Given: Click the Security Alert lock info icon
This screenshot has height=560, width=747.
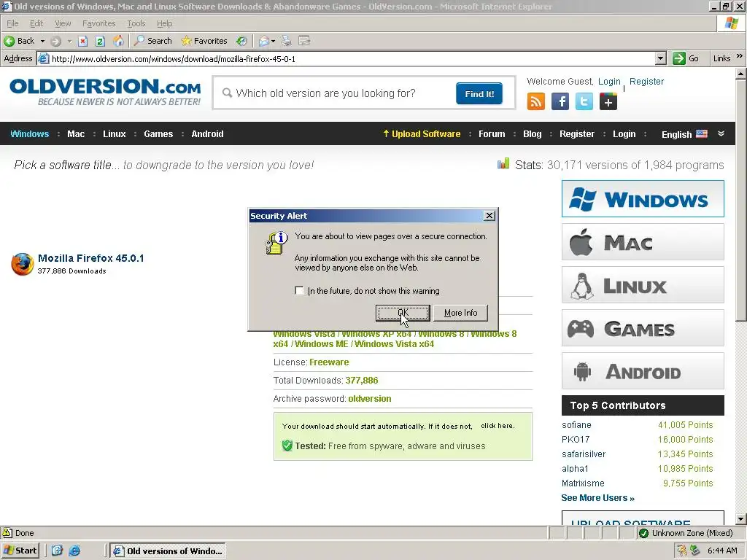Looking at the screenshot, I should point(276,242).
